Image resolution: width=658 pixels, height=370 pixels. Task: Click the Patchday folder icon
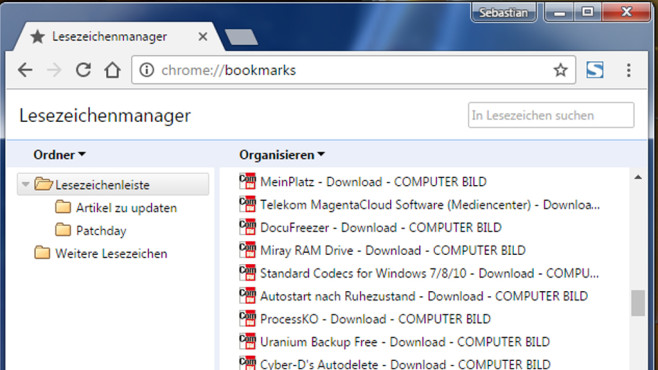[63, 230]
